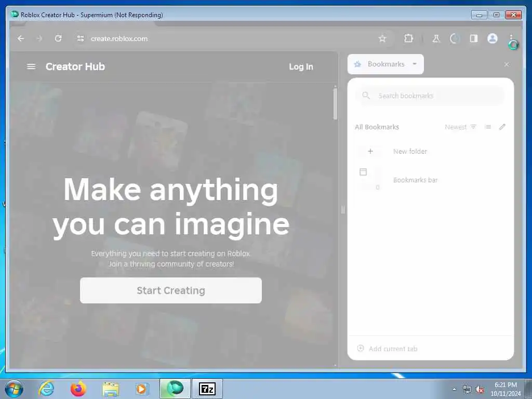Open the Newest sort dropdown

click(460, 127)
